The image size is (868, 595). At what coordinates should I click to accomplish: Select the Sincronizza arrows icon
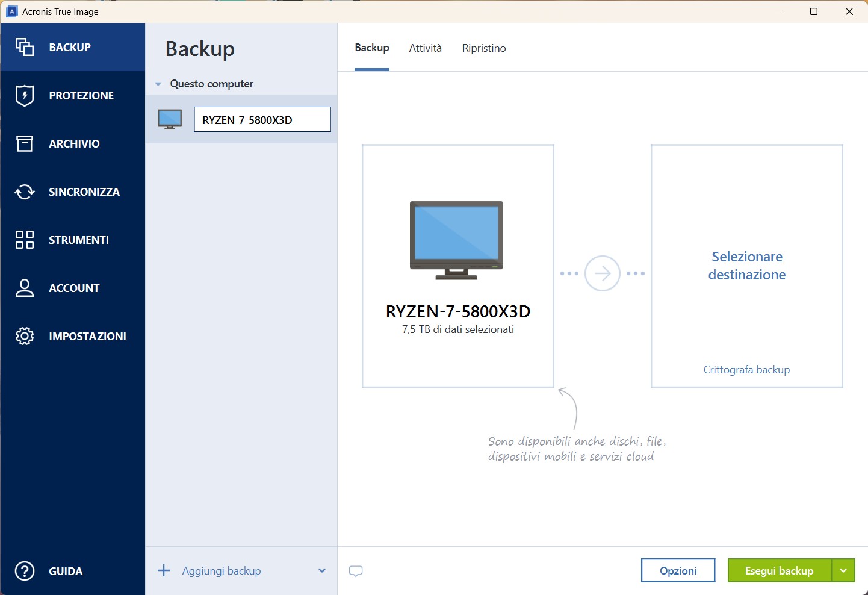coord(25,192)
